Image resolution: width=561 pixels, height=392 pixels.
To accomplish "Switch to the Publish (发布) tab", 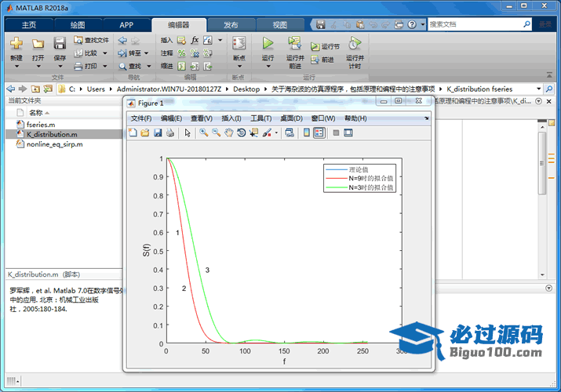I will pos(231,25).
